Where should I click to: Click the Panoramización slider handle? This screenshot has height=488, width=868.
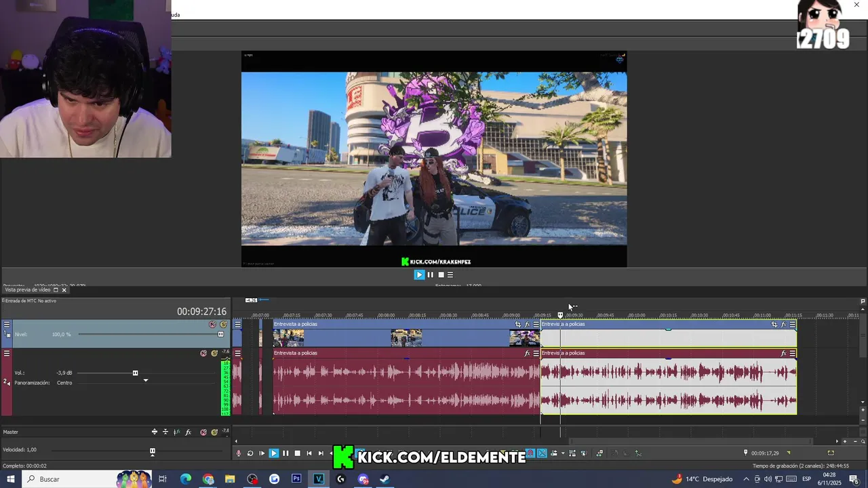click(145, 380)
